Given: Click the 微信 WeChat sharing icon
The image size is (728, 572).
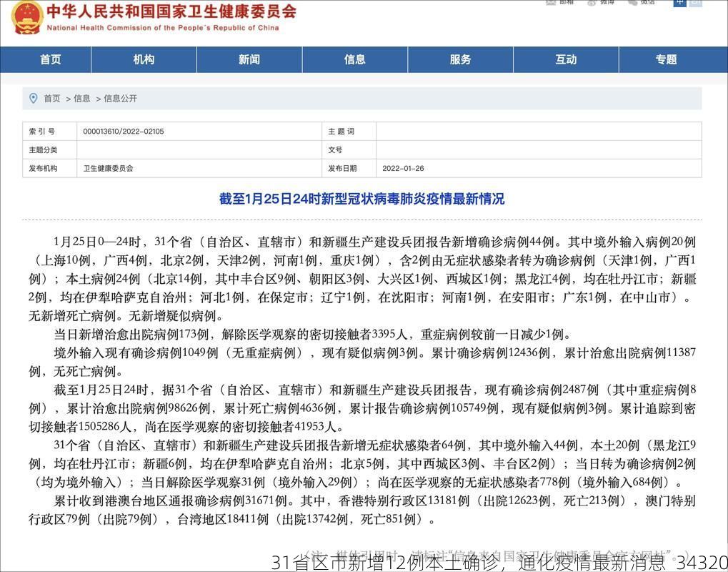Looking at the screenshot, I should click(634, 4).
